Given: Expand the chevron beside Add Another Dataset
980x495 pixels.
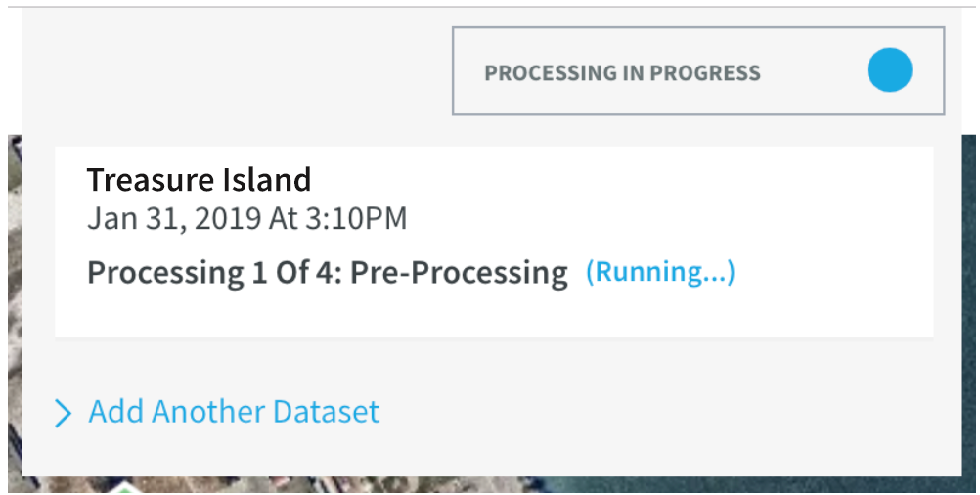Looking at the screenshot, I should coord(64,413).
